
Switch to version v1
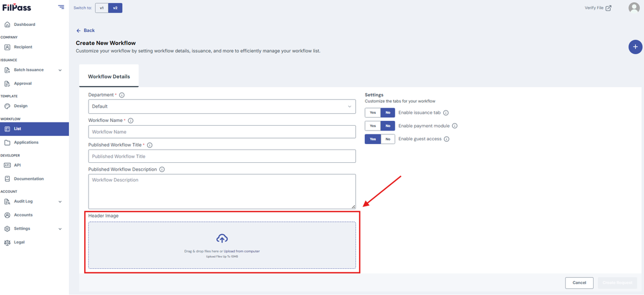coord(101,8)
